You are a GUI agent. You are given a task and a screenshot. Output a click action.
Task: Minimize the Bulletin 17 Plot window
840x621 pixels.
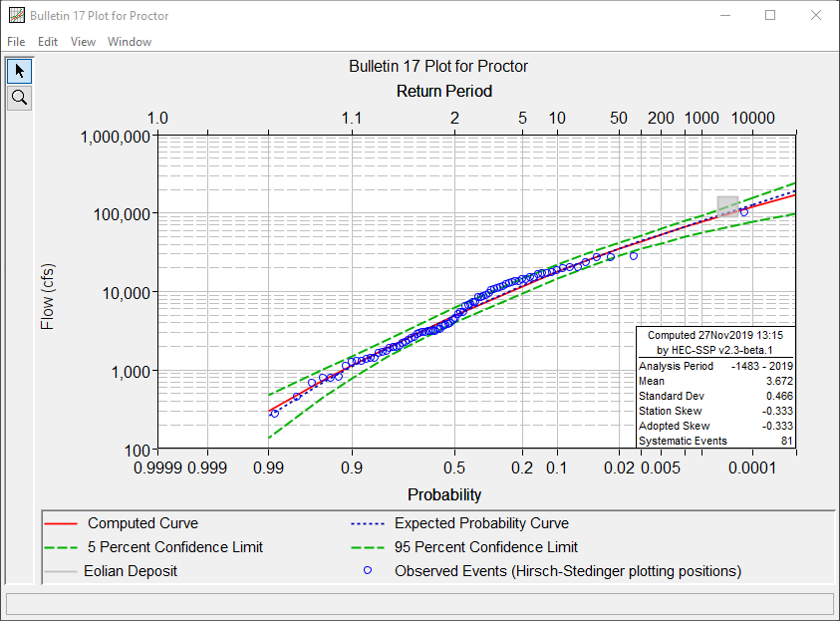(x=725, y=16)
